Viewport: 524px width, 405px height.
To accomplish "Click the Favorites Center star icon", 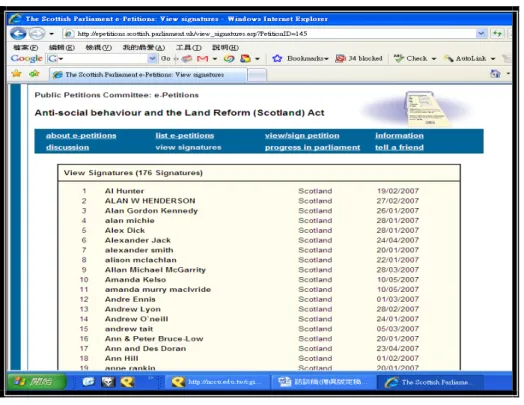I will click(16, 74).
